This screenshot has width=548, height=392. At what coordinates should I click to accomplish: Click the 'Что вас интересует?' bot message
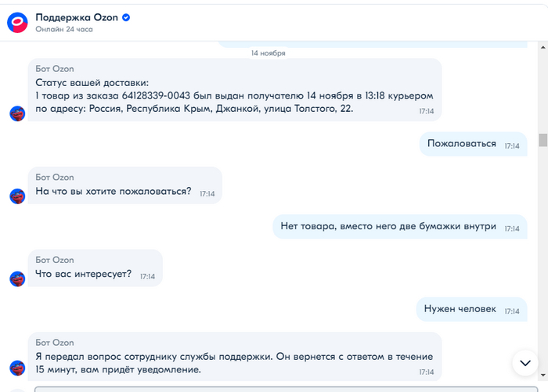94,274
